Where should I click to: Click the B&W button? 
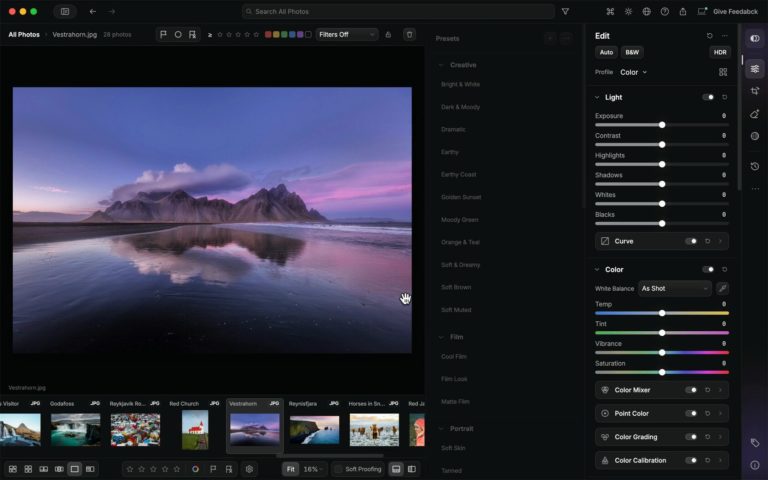632,52
